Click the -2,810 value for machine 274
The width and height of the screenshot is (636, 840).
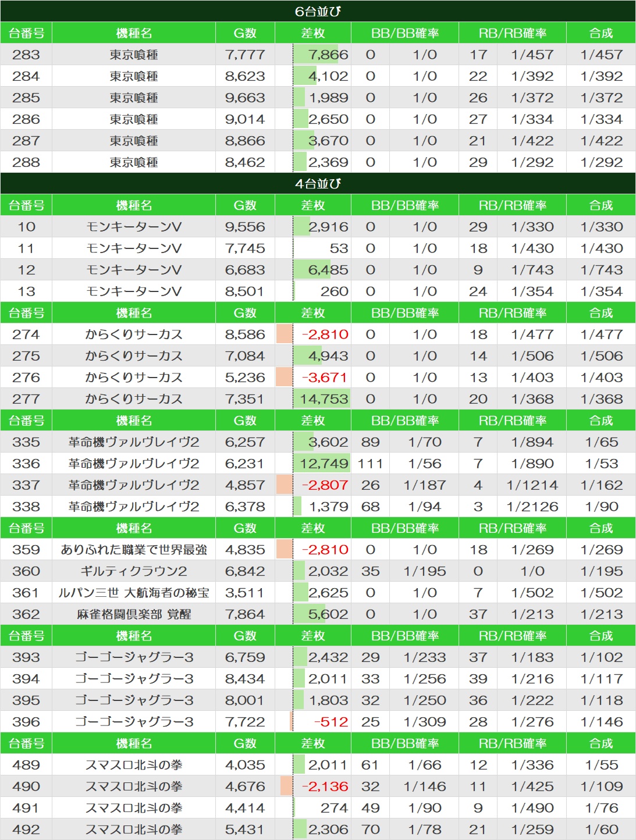point(325,334)
